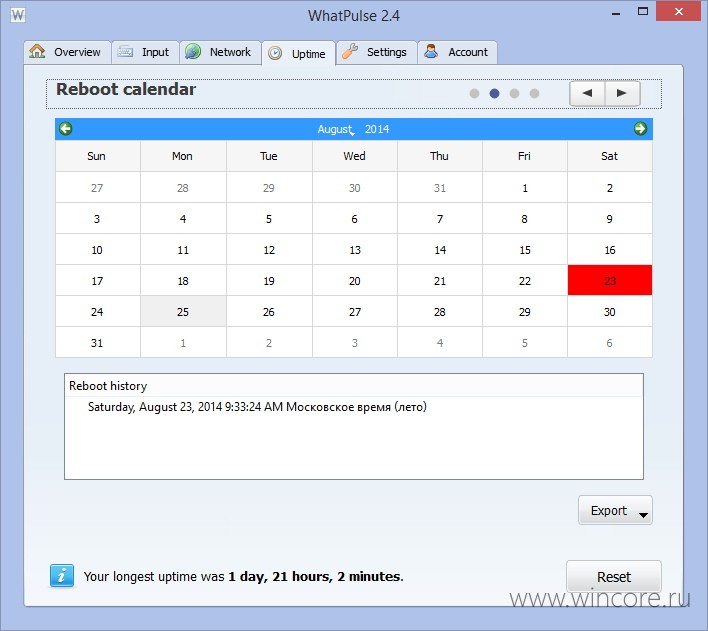Click the 2014 year field in calendar header

377,129
